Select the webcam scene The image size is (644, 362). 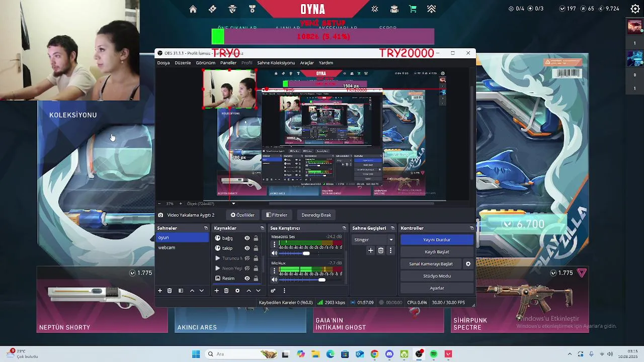pos(182,247)
